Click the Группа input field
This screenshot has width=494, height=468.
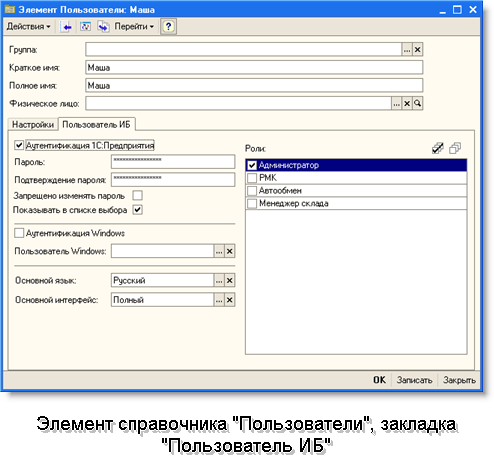pyautogui.click(x=243, y=50)
